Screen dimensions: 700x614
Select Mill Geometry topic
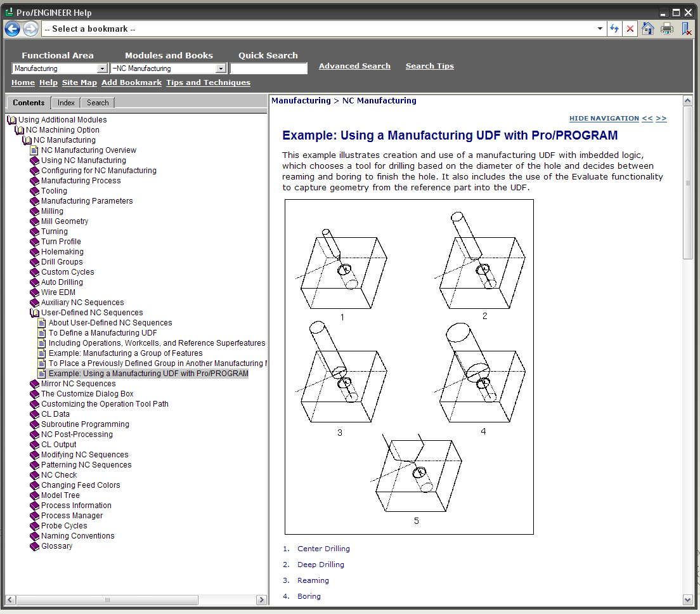tap(65, 221)
